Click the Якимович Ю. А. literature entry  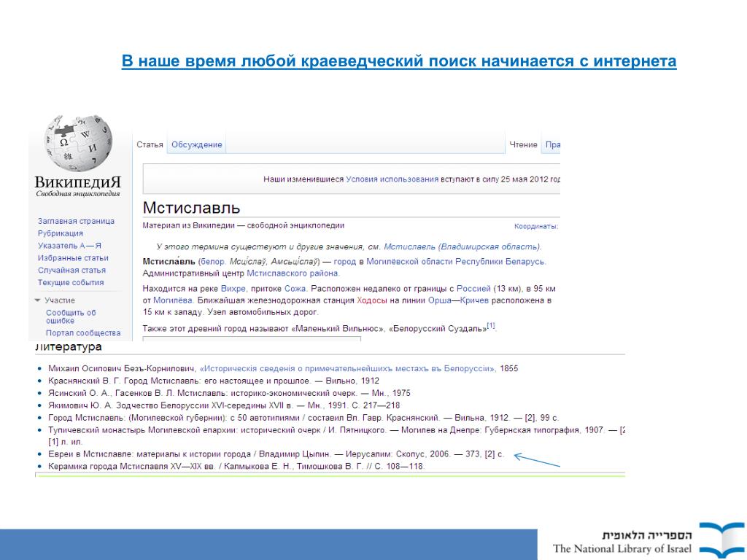pyautogui.click(x=224, y=405)
